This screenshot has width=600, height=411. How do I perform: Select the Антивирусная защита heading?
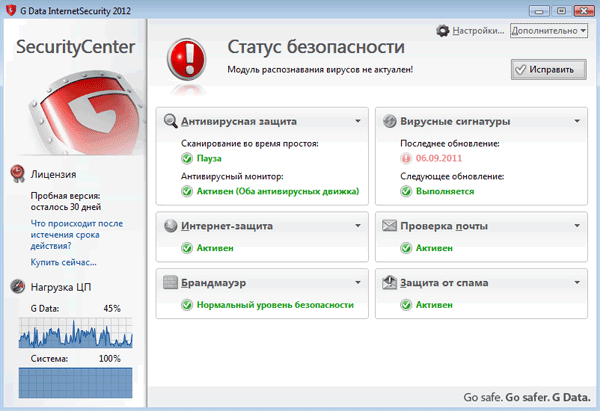(239, 121)
